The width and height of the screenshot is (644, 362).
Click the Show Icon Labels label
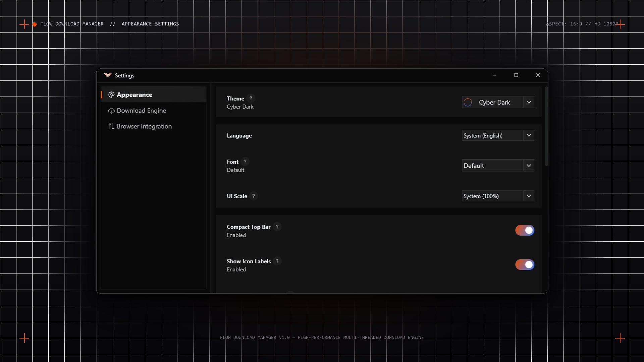(x=249, y=261)
